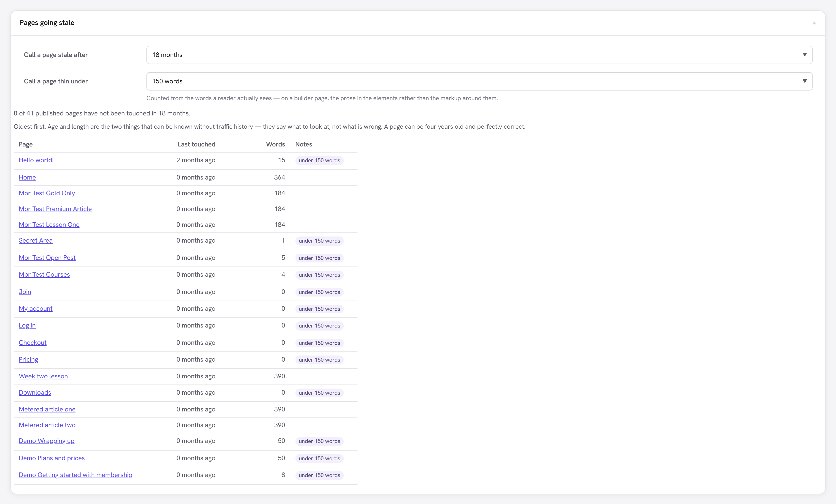836x504 pixels.
Task: Open the Log in page link
Action: [27, 325]
